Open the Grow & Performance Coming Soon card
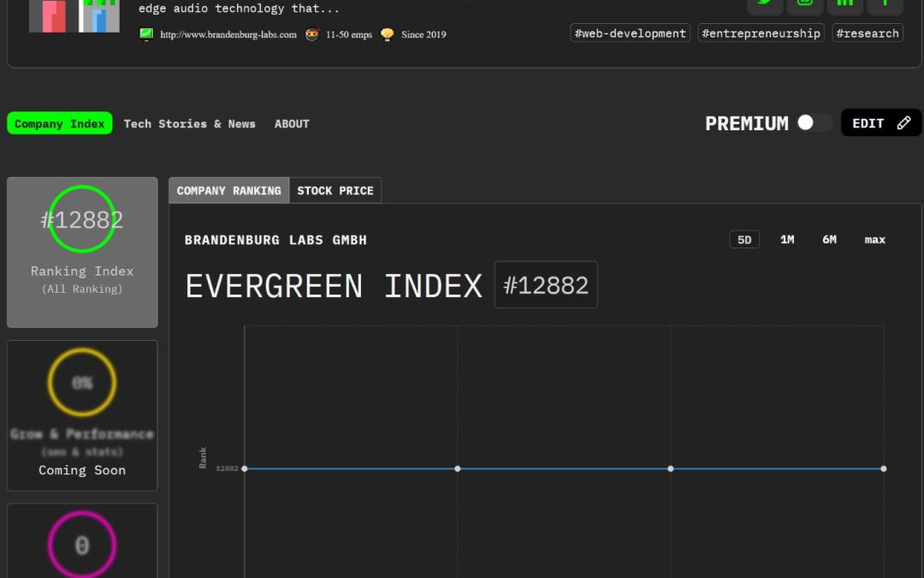The width and height of the screenshot is (924, 578). [82, 415]
